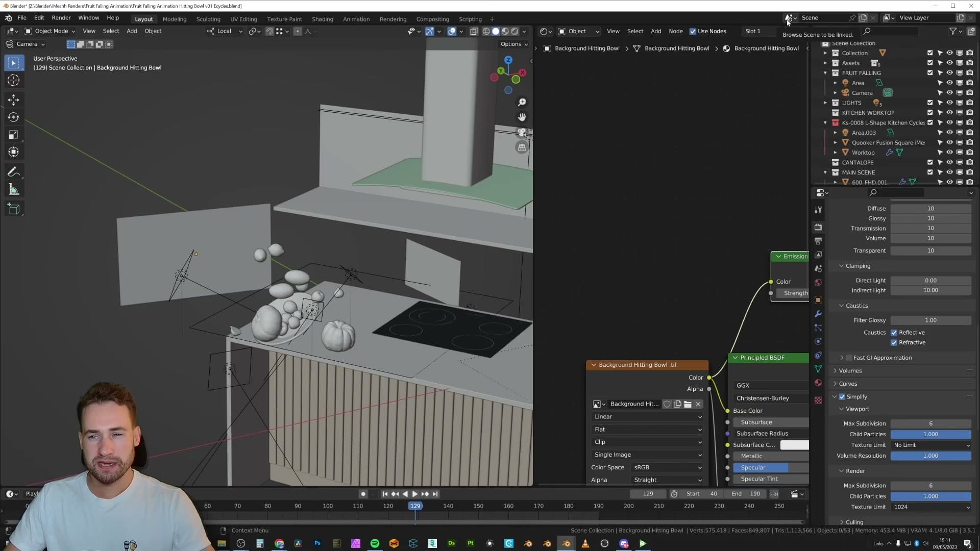The height and width of the screenshot is (551, 980).
Task: Open the Render menu
Action: tap(61, 18)
